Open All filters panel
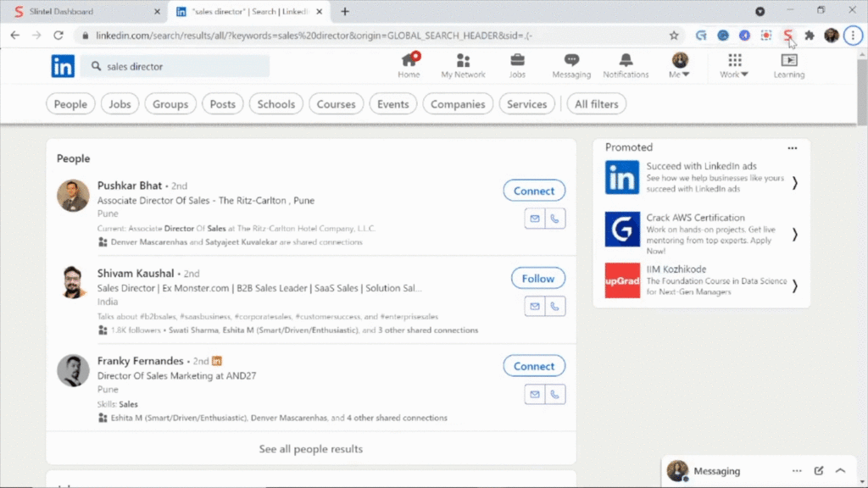Image resolution: width=868 pixels, height=488 pixels. click(596, 104)
